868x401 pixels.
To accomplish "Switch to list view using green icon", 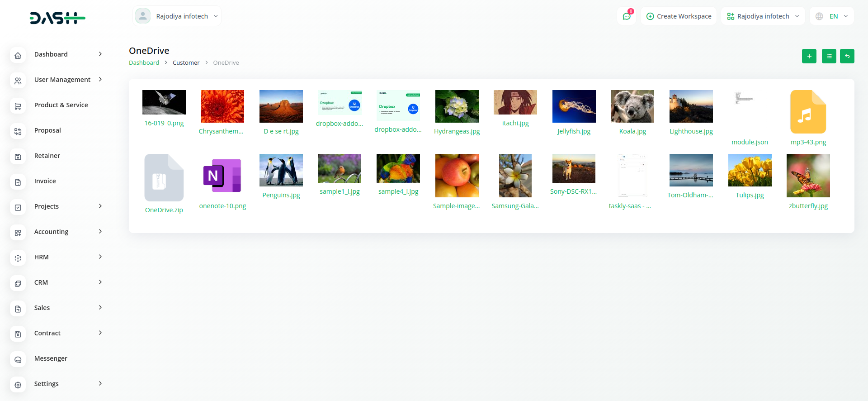I will click(x=829, y=56).
